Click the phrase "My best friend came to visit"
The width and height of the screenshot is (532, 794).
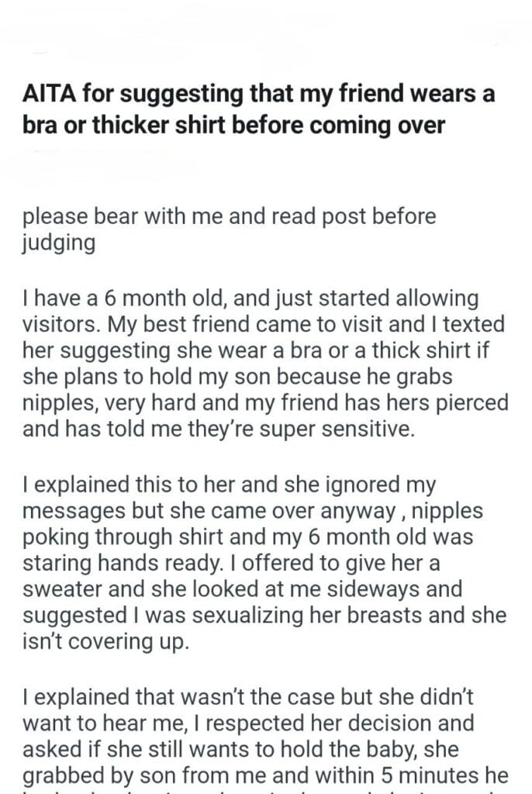click(x=223, y=322)
